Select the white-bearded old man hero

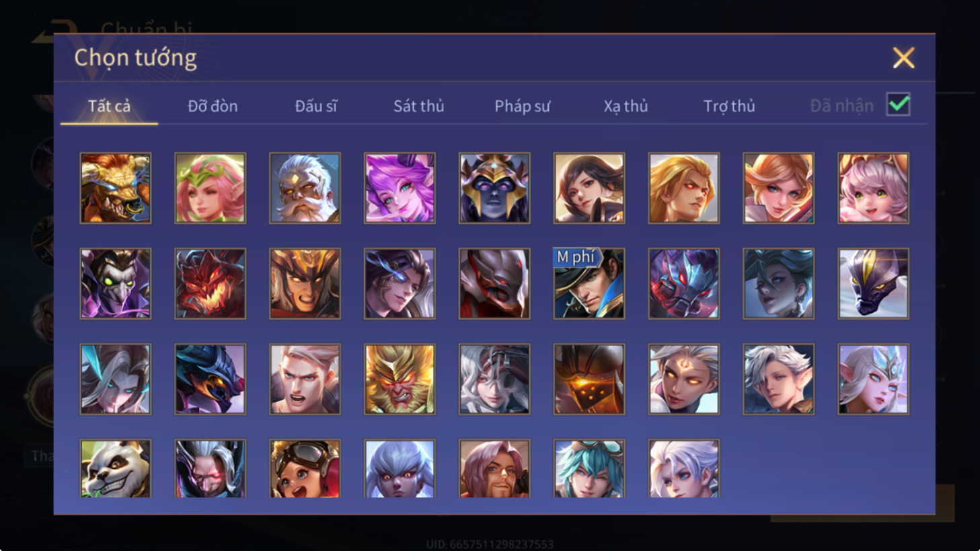tap(305, 188)
